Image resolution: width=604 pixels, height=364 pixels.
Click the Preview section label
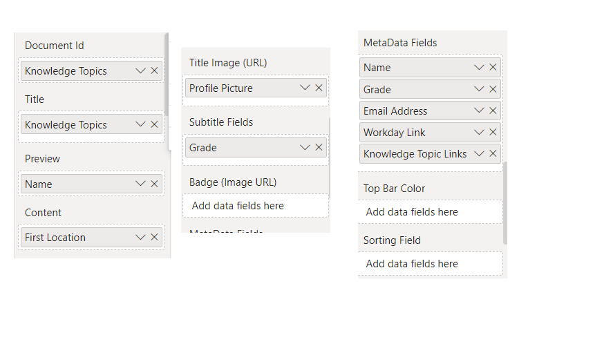click(42, 159)
